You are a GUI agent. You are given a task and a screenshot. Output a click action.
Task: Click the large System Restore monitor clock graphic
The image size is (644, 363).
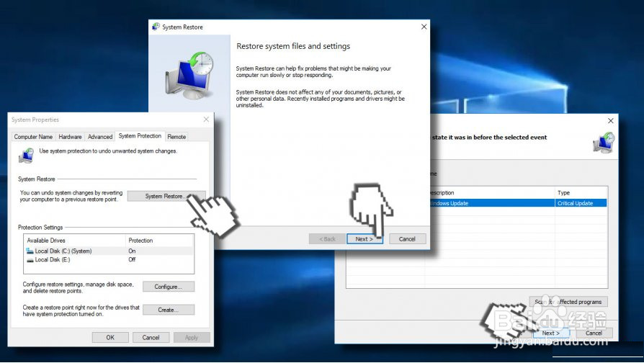click(189, 76)
